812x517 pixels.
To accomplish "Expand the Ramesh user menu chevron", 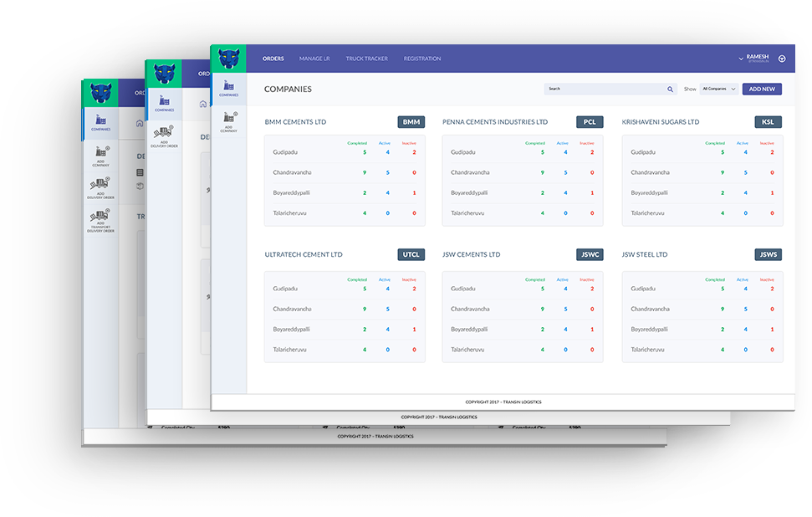I will pos(741,59).
